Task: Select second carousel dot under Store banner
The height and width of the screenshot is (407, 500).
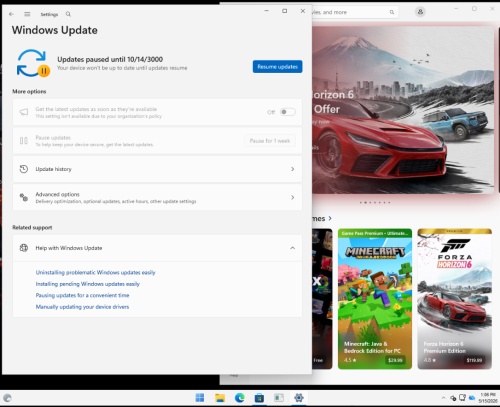Action: [366, 202]
